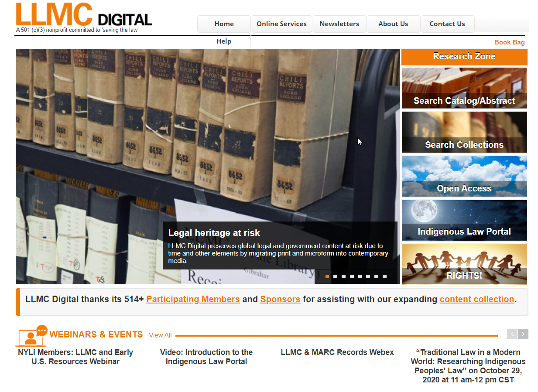Screen dimensions: 538x392
Task: Open Traditional Law in a Modern World event
Action: (x=468, y=366)
